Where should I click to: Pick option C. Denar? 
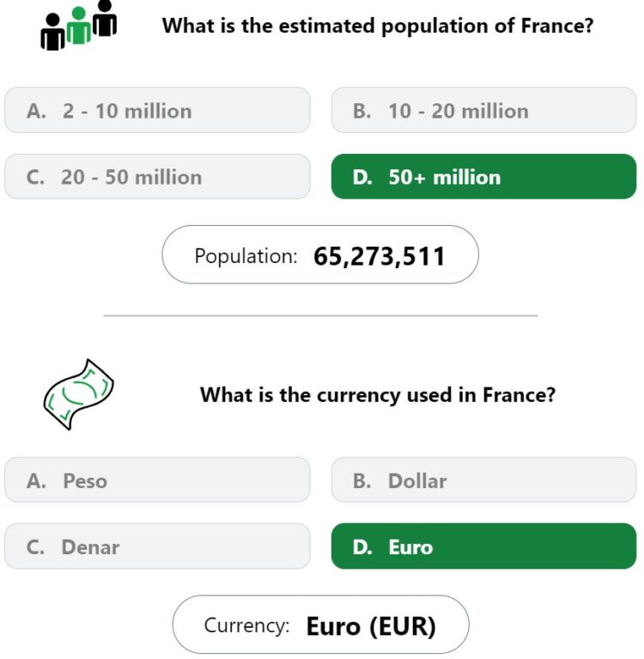pyautogui.click(x=157, y=546)
